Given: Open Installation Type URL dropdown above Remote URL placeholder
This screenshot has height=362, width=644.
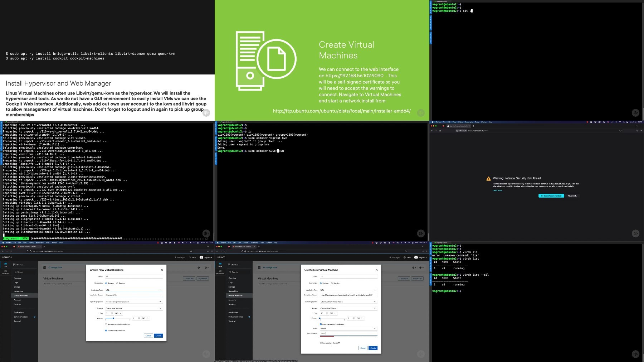Looking at the screenshot, I should 134,290.
